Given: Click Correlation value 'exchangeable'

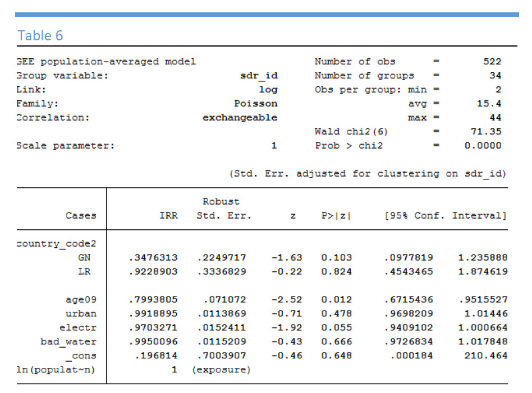Looking at the screenshot, I should coord(240,118).
